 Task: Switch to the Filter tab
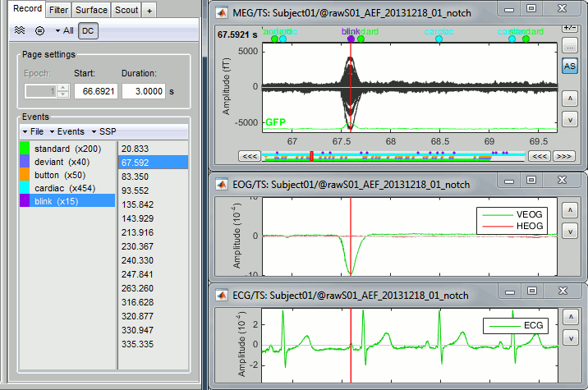[x=57, y=10]
